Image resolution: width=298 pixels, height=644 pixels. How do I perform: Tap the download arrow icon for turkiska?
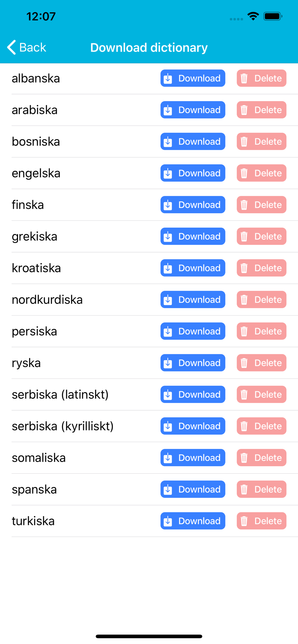[168, 521]
